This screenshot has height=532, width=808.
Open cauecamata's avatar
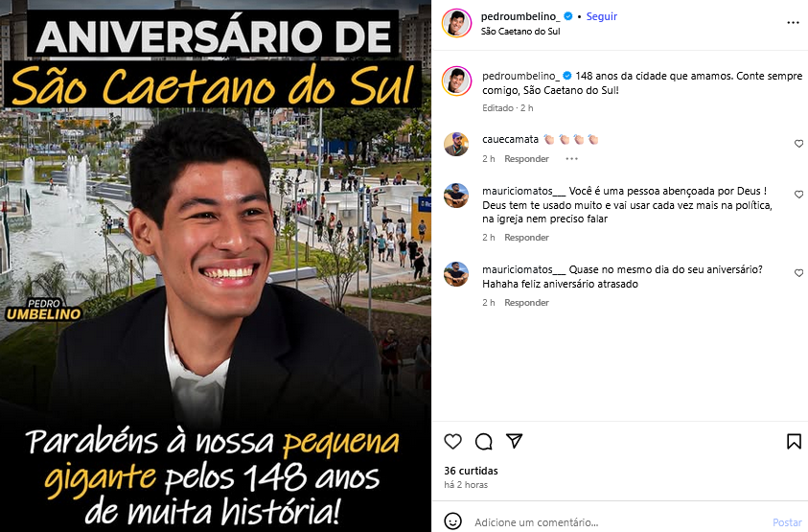(456, 145)
